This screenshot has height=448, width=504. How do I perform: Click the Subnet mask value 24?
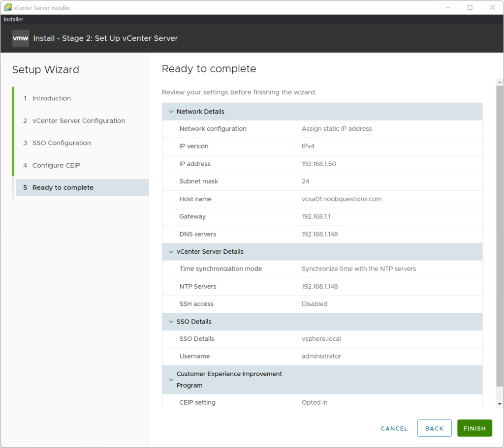pyautogui.click(x=305, y=181)
